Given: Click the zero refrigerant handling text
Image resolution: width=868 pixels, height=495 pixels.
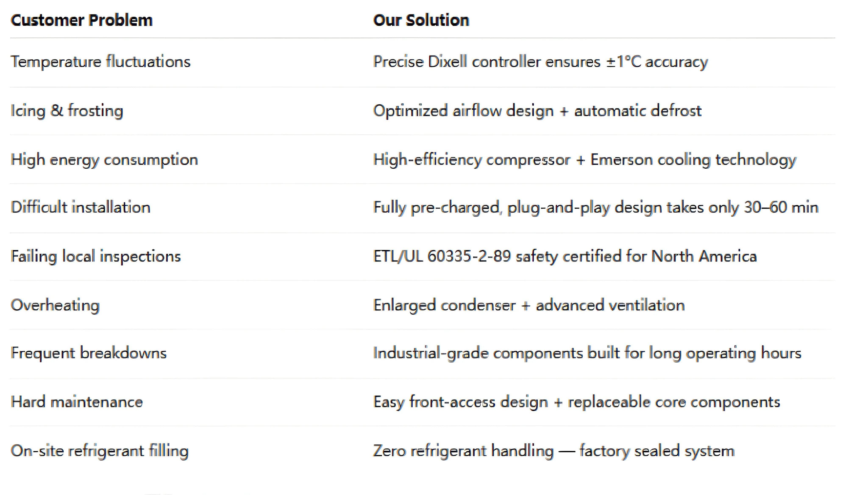Looking at the screenshot, I should click(x=554, y=451).
